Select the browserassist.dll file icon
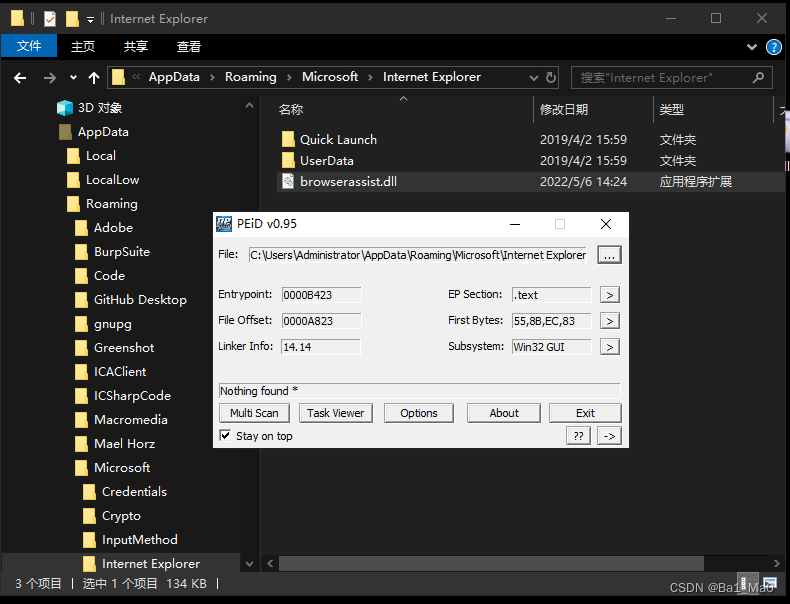Image resolution: width=790 pixels, height=604 pixels. pyautogui.click(x=288, y=181)
